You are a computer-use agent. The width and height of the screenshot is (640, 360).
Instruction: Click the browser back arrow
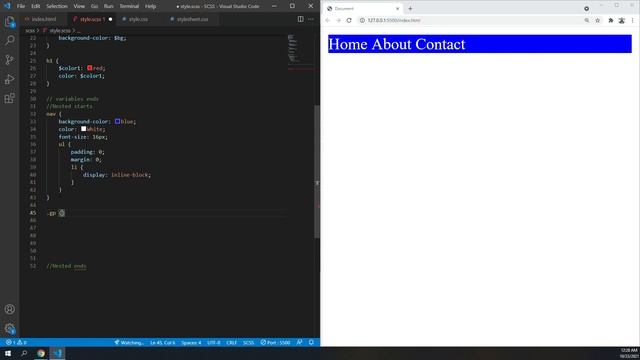coord(327,20)
